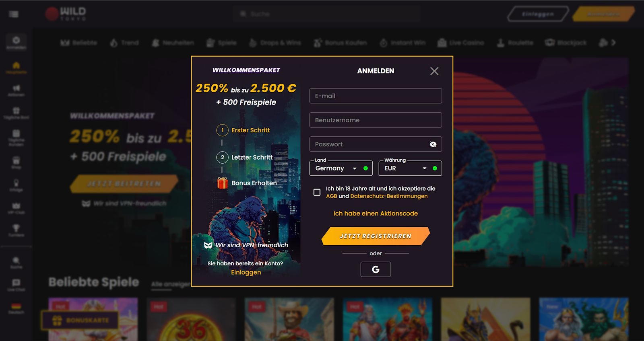
Task: Open the home icon in sidebar
Action: point(16,68)
